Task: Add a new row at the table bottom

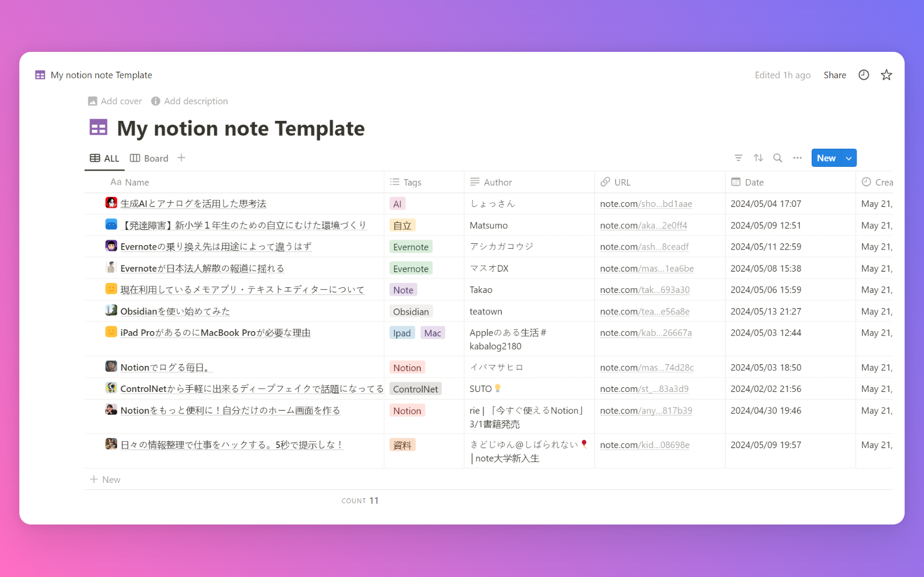Action: pyautogui.click(x=105, y=479)
